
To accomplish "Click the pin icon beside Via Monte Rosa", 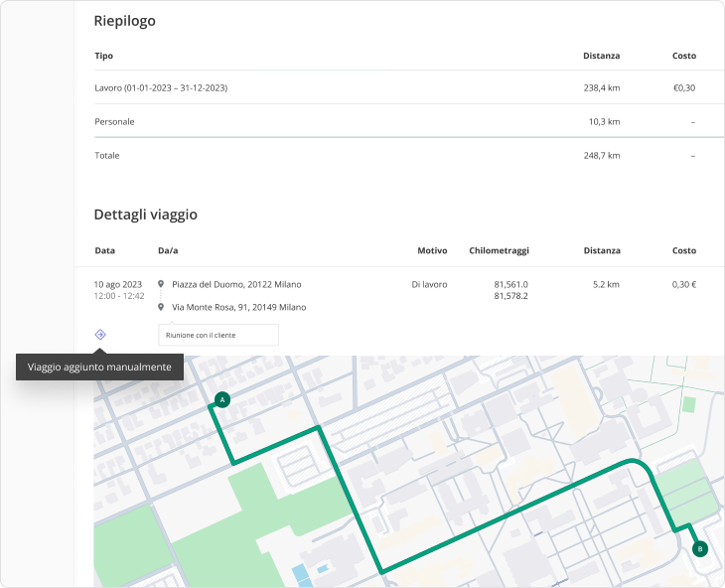I will tap(161, 308).
